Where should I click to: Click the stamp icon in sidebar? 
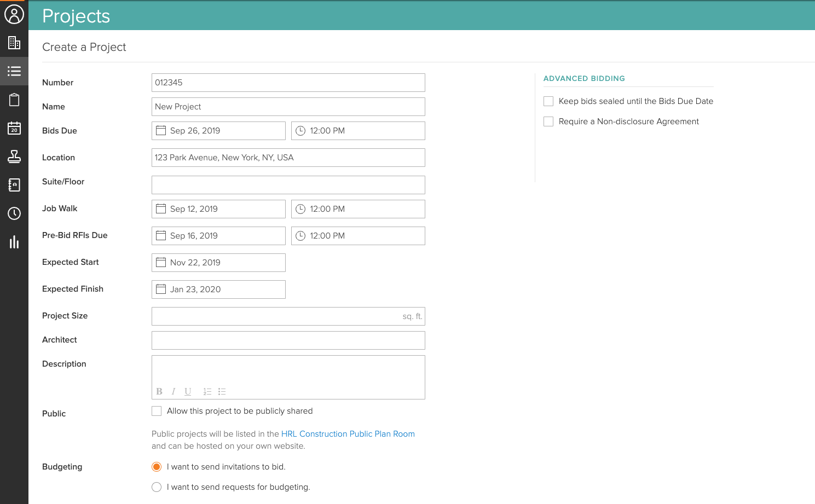tap(14, 157)
